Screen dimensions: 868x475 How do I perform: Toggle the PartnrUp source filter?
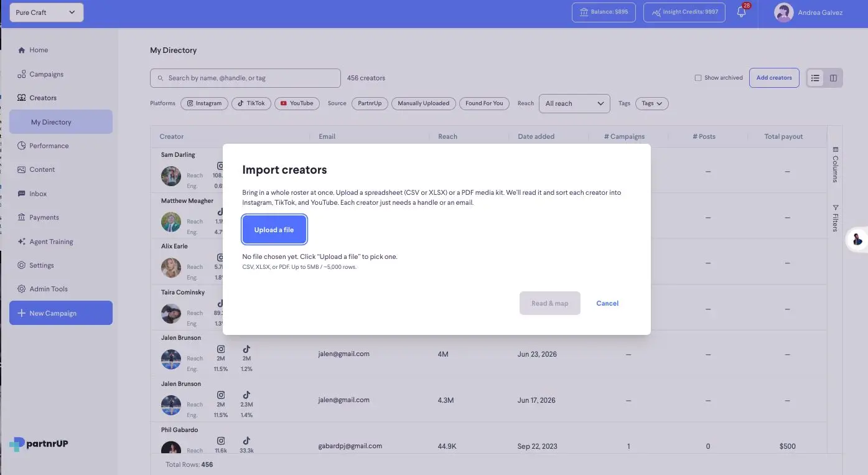(370, 103)
